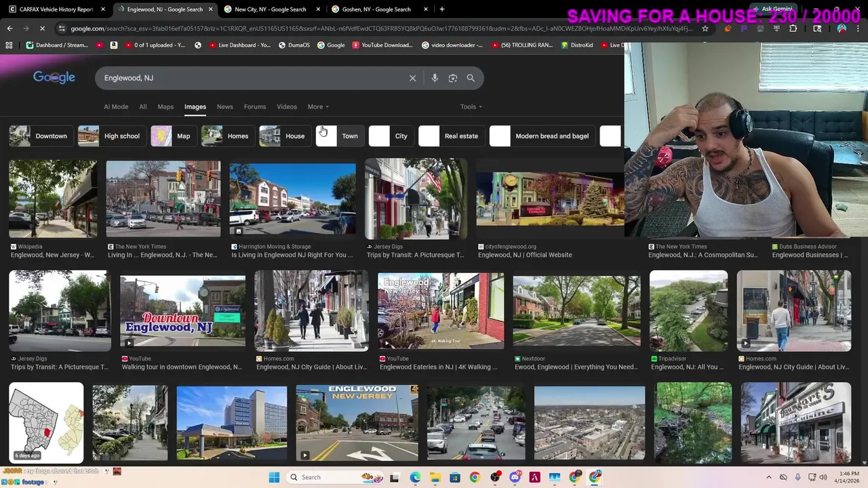The width and height of the screenshot is (868, 488).
Task: Close the CARFAX Vehicle History tab
Action: click(x=103, y=9)
